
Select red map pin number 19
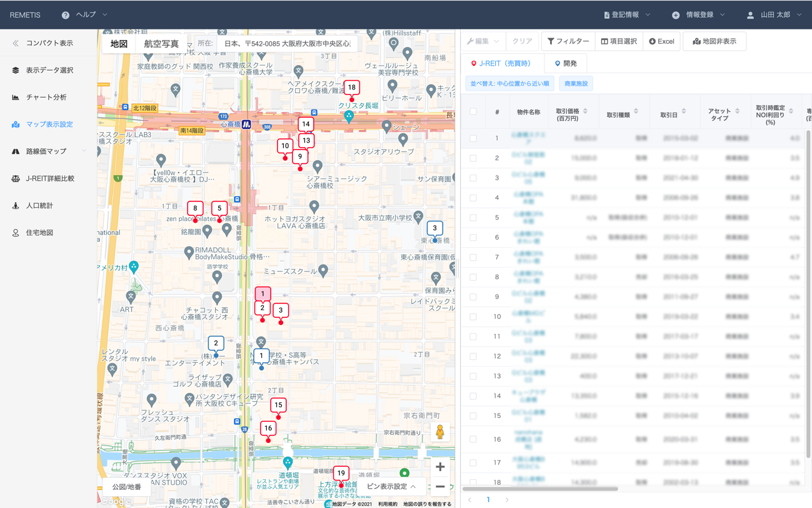tap(341, 474)
